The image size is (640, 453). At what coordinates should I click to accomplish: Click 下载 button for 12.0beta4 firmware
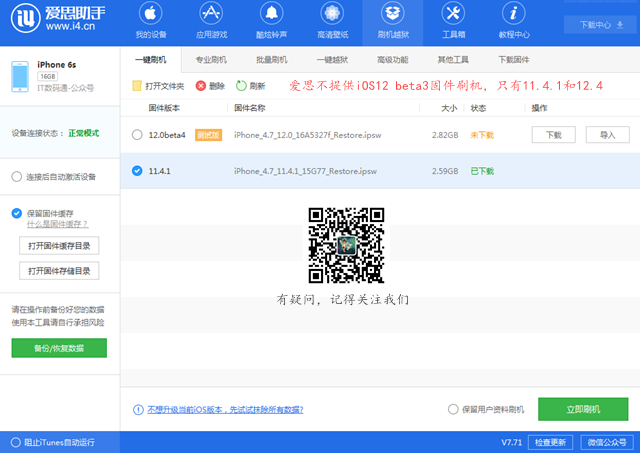[x=553, y=135]
